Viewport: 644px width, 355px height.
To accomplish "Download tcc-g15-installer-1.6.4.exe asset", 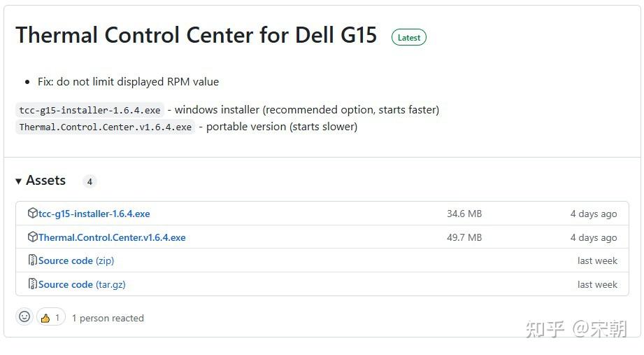I will 94,214.
